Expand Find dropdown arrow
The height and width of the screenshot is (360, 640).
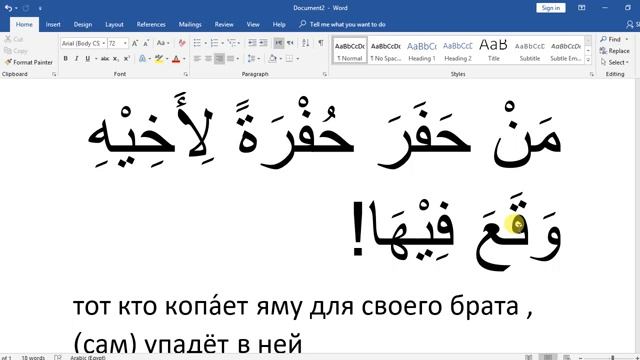627,39
